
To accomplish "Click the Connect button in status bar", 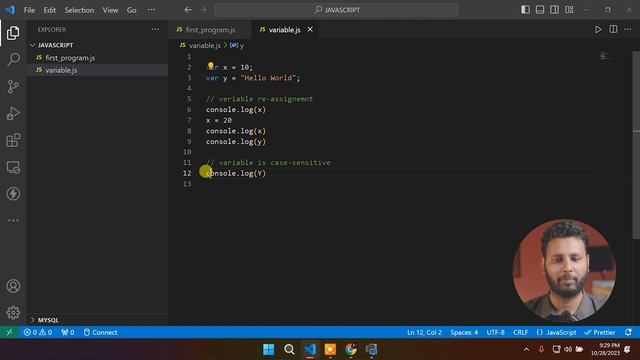I will [x=100, y=332].
